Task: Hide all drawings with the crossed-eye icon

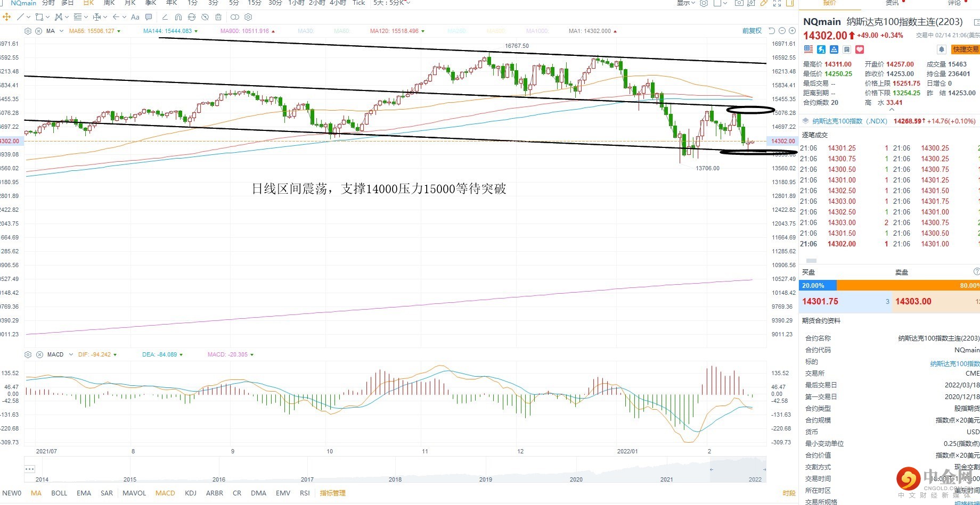Action: 205,17
